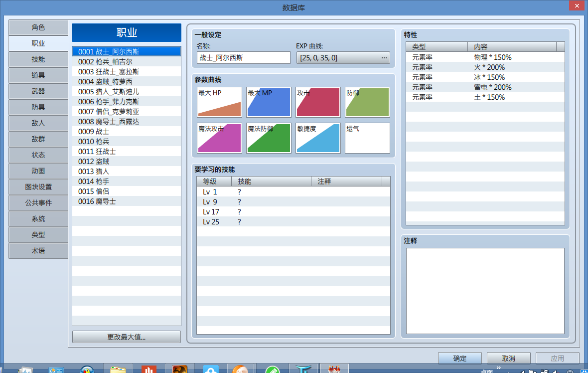This screenshot has height=373, width=588.
Task: Click the 更改最大值 button
Action: click(127, 337)
